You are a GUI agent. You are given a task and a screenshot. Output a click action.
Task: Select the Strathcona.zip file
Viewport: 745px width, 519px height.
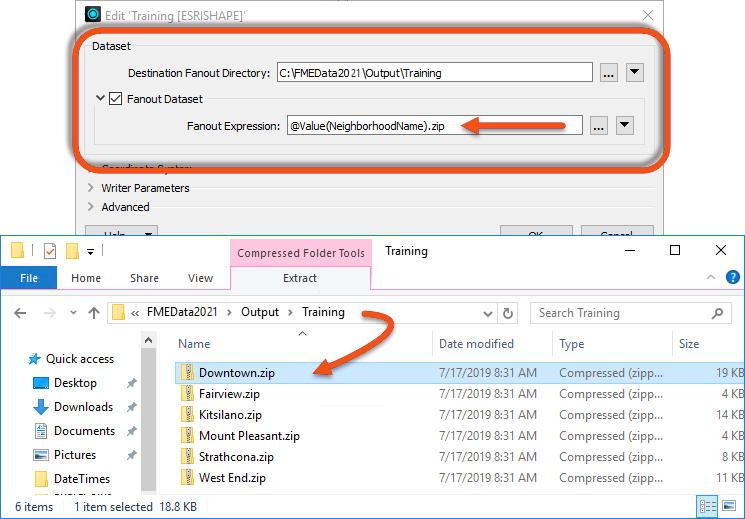[459, 457]
